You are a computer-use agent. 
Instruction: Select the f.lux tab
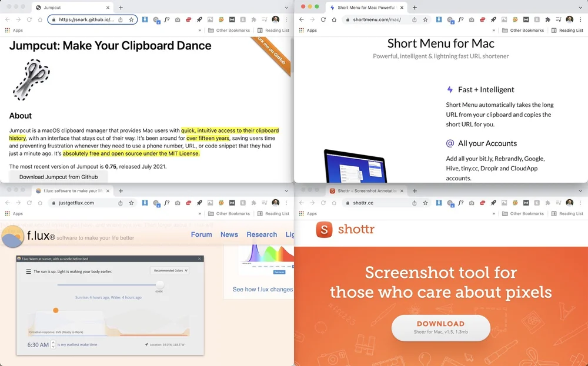pyautogui.click(x=72, y=191)
